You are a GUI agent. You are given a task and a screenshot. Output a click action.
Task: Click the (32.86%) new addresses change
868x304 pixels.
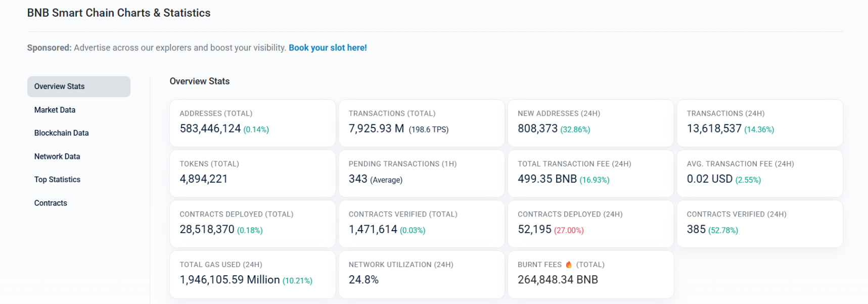pos(575,129)
